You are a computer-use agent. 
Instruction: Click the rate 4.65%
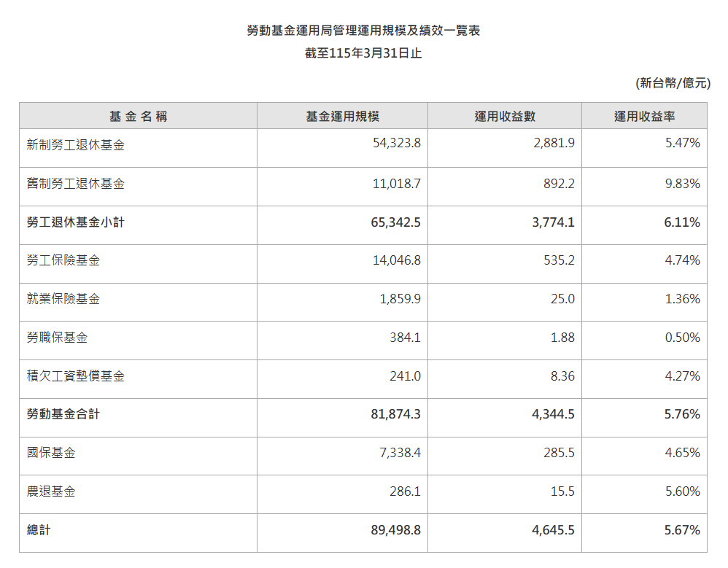683,453
